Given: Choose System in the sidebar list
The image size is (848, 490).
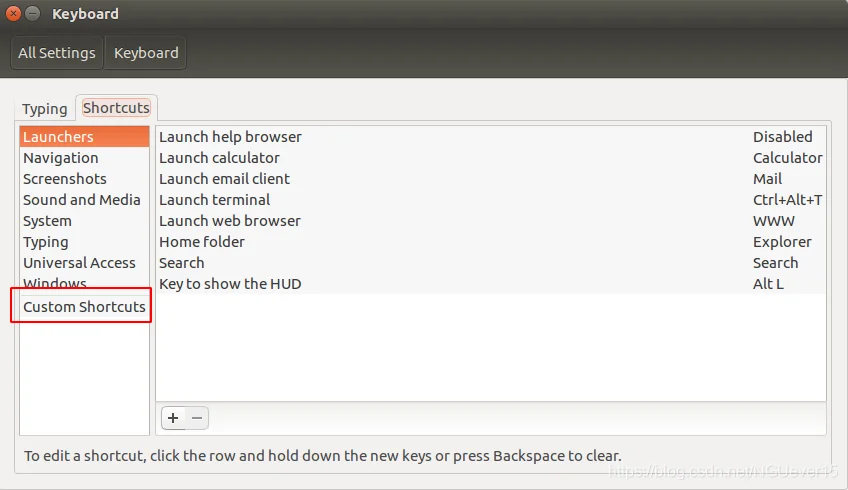Looking at the screenshot, I should pos(84,221).
